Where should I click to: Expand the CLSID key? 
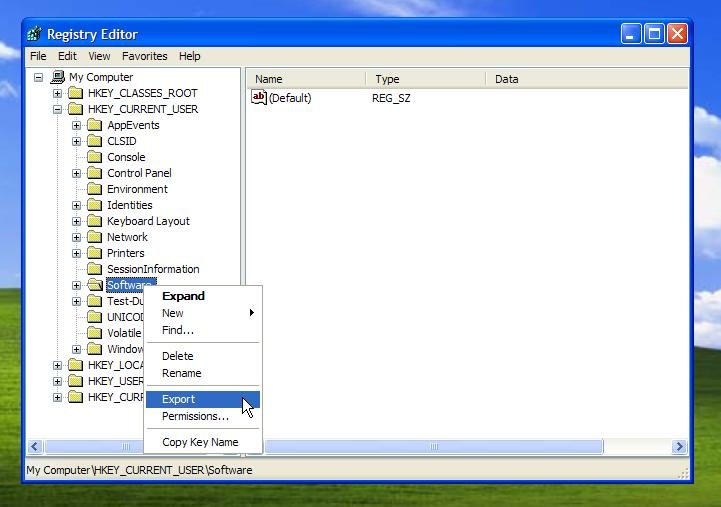(76, 142)
